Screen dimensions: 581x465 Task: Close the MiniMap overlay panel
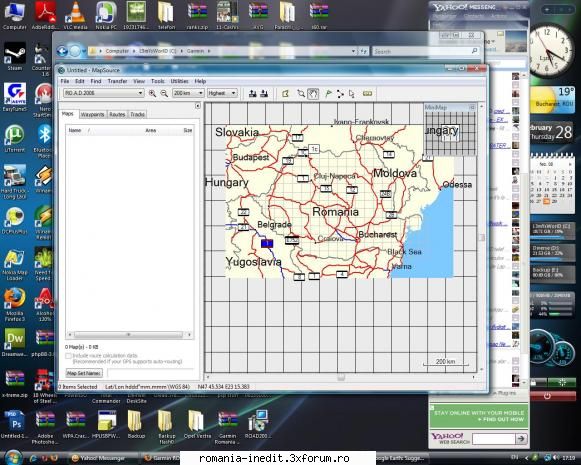472,107
